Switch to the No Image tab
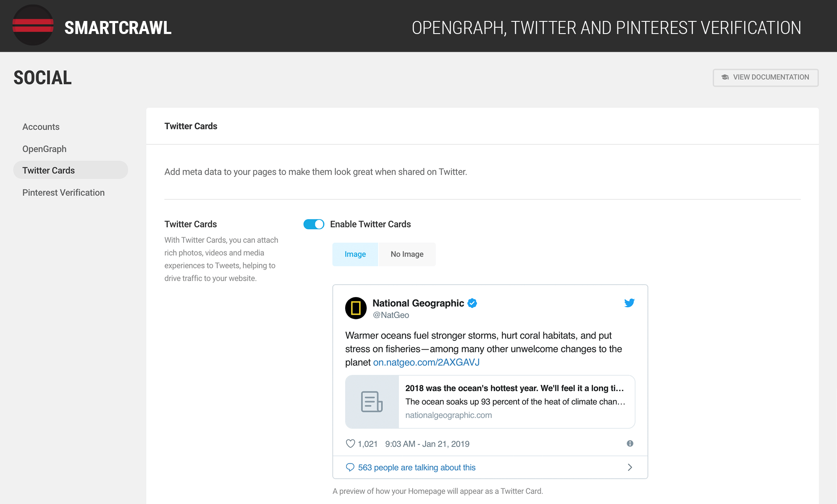 coord(407,254)
